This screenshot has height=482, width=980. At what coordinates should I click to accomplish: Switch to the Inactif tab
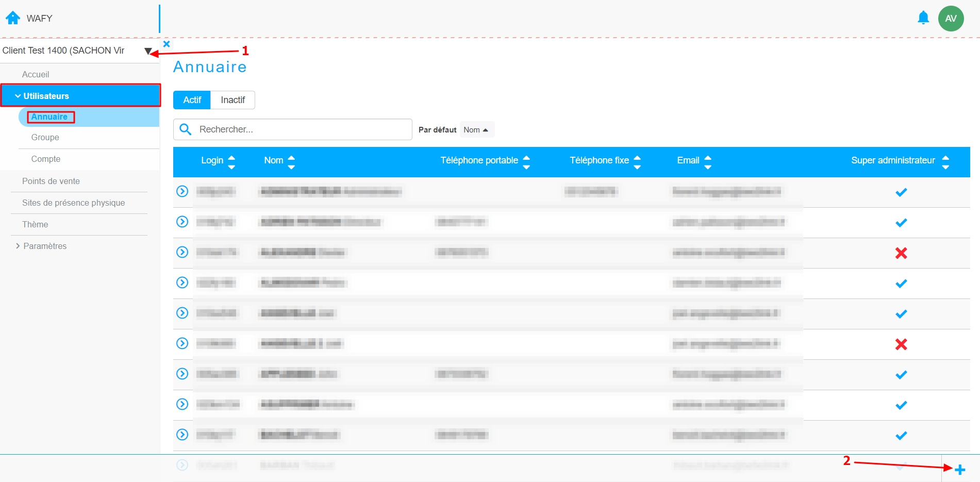(232, 100)
